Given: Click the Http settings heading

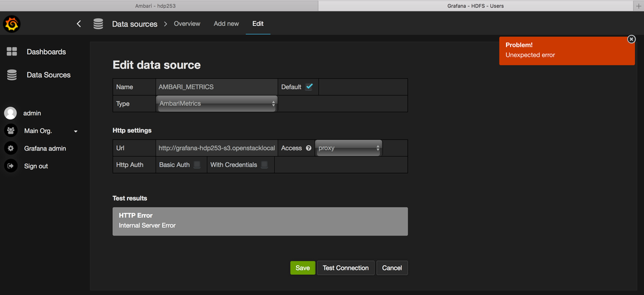Looking at the screenshot, I should [132, 130].
